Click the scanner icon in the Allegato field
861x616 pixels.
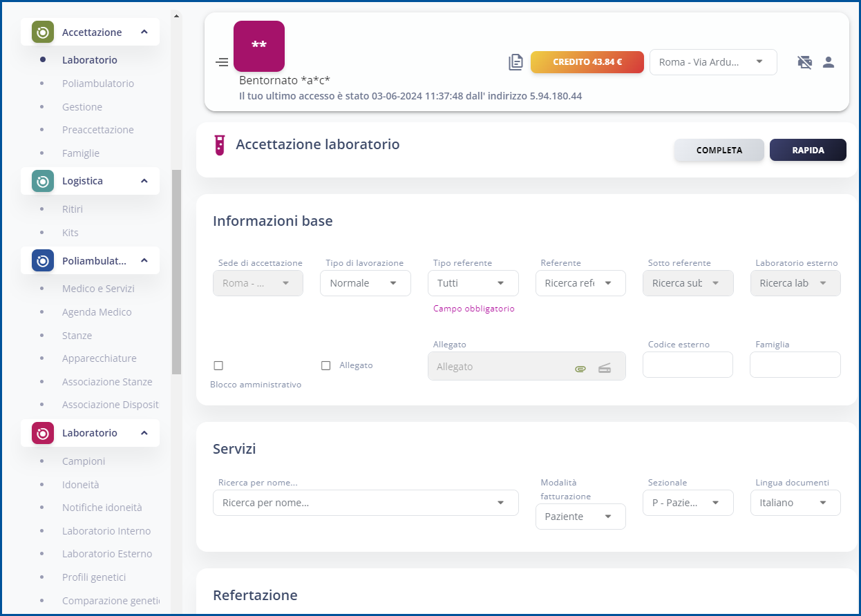[x=605, y=367]
